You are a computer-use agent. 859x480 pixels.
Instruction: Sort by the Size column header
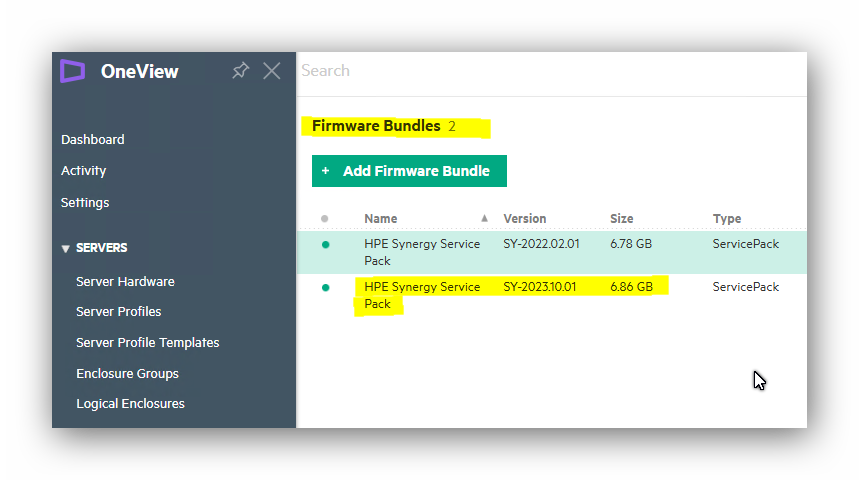(x=622, y=219)
